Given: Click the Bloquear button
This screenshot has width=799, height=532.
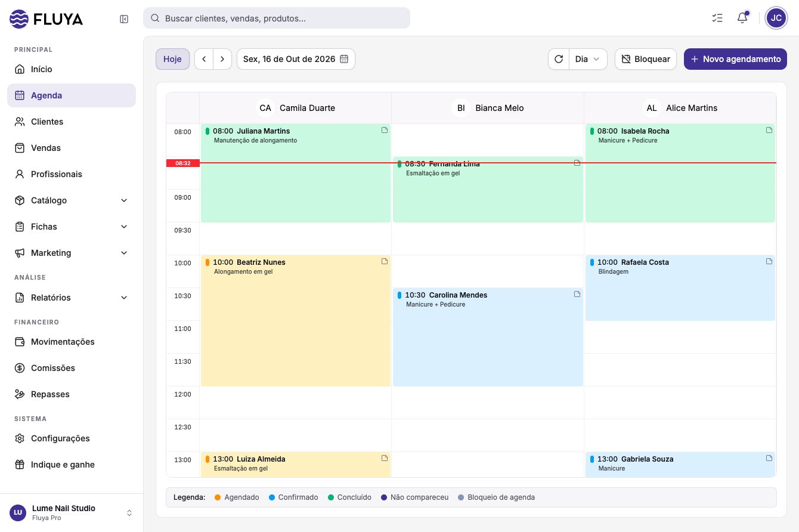Looking at the screenshot, I should point(646,59).
